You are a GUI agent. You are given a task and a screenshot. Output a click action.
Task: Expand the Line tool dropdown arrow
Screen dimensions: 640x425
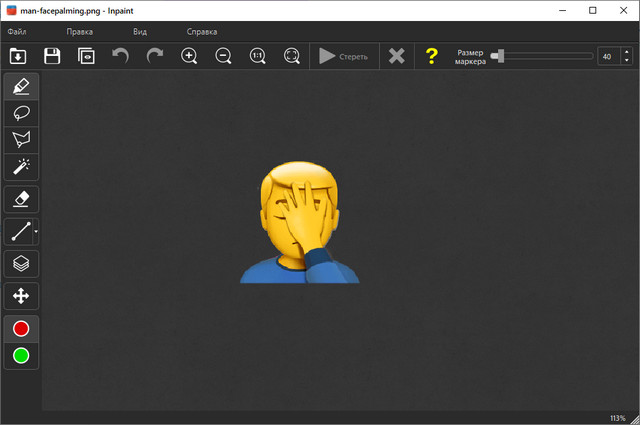37,232
